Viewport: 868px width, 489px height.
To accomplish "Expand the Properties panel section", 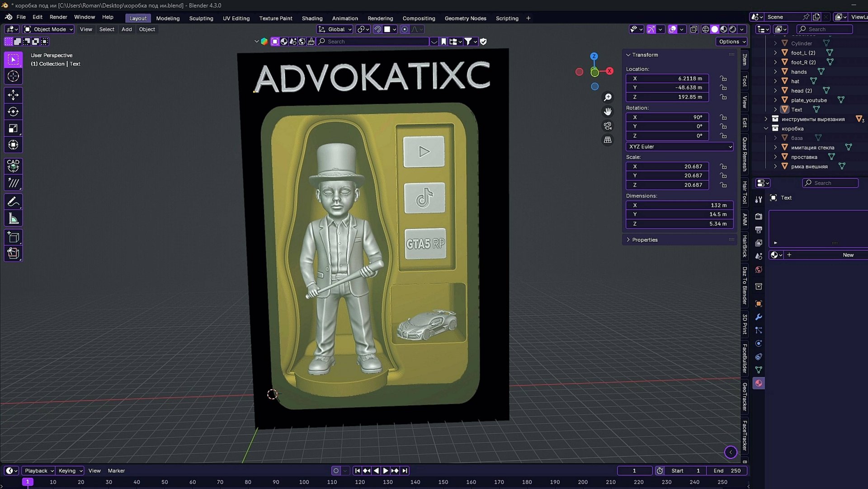I will pos(645,240).
